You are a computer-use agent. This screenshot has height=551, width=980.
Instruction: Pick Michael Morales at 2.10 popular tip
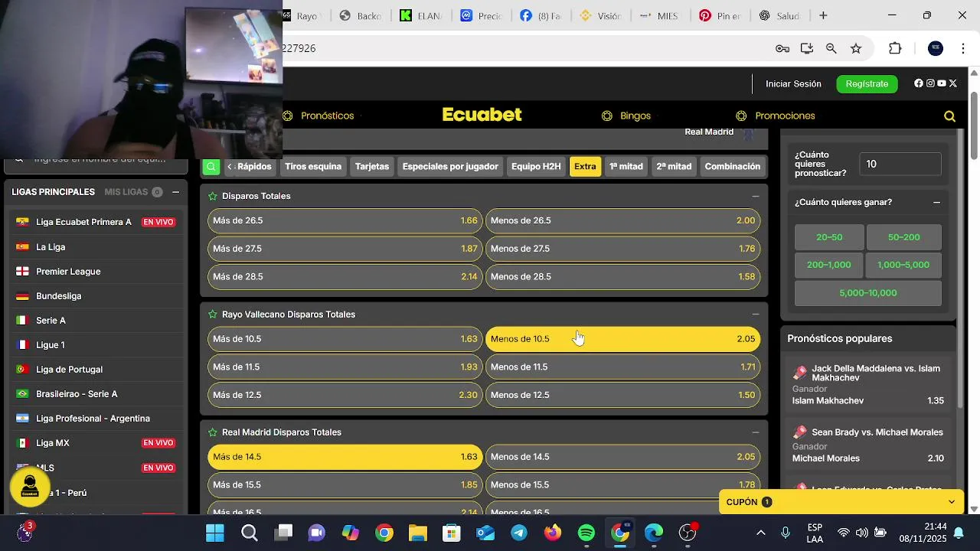pos(868,445)
